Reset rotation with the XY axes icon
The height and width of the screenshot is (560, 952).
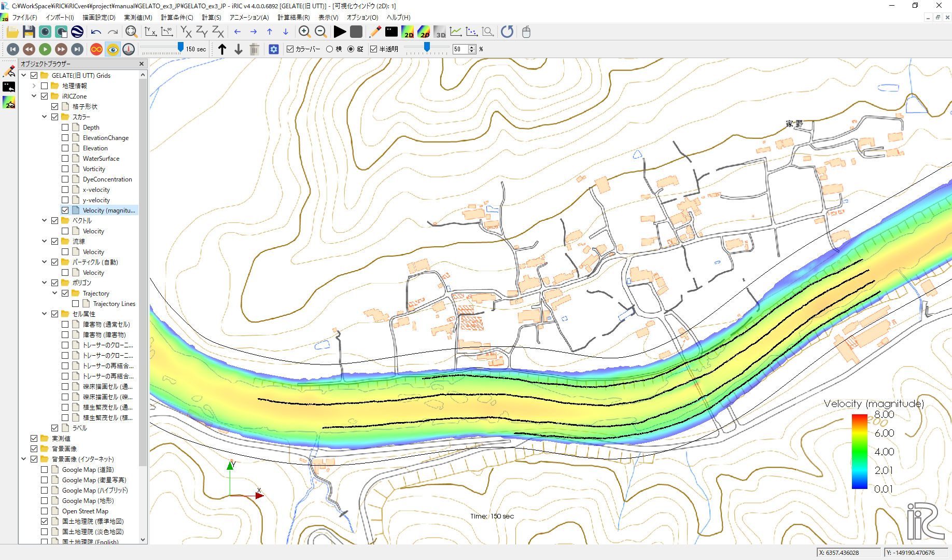click(150, 32)
